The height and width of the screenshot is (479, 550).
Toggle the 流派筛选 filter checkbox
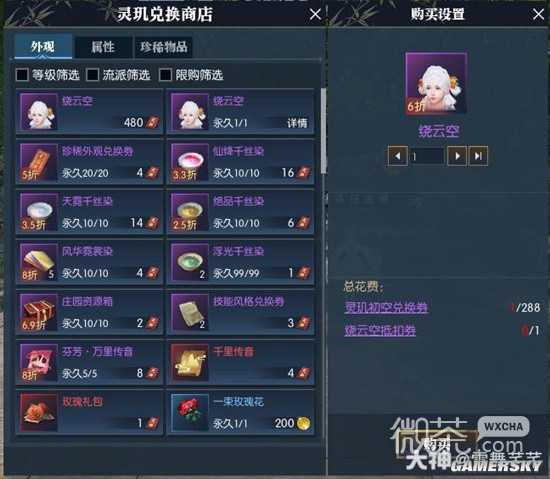point(93,75)
